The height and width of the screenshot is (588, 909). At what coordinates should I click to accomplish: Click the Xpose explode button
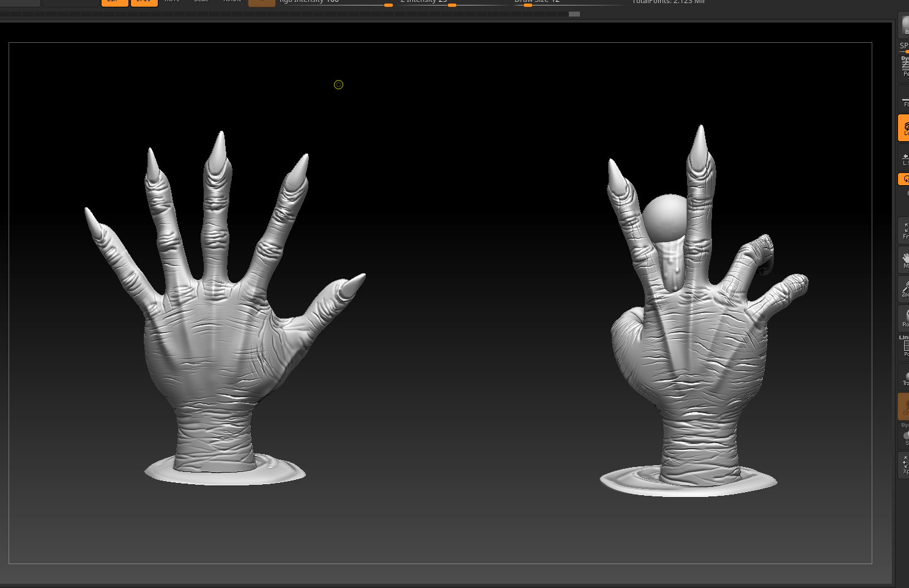click(905, 465)
